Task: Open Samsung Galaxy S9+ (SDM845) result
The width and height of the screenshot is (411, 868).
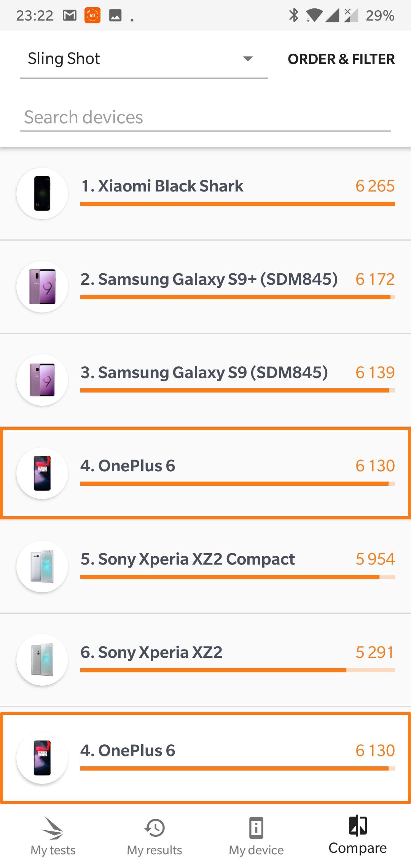Action: tap(209, 279)
